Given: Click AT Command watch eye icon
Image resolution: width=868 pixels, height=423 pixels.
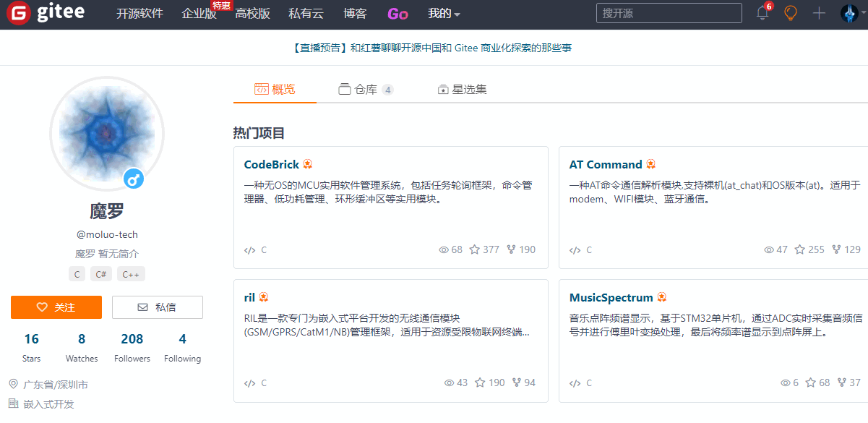Looking at the screenshot, I should (x=770, y=249).
